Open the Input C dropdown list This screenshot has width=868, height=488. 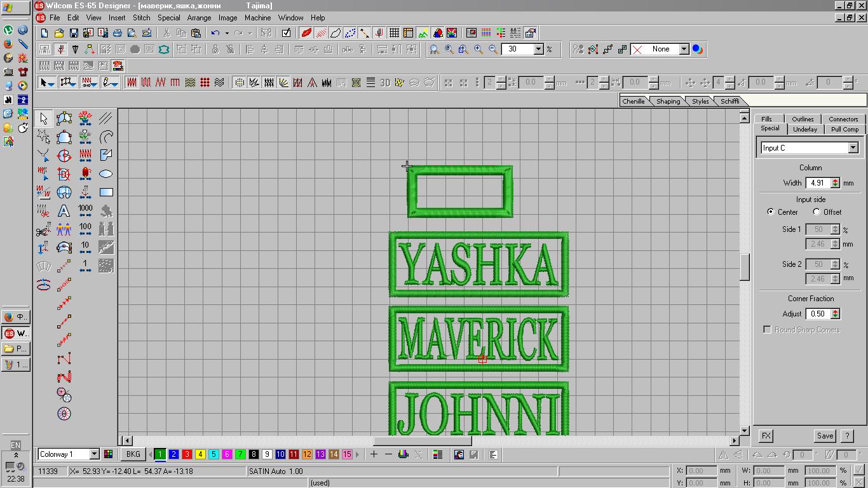click(x=853, y=148)
